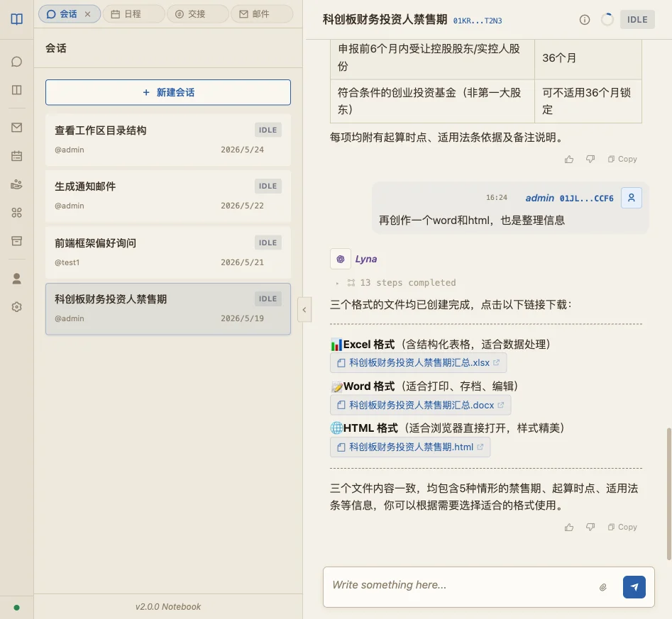Image resolution: width=672 pixels, height=619 pixels.
Task: Download 科创板财务投资人禁售期.html file
Action: click(x=410, y=447)
